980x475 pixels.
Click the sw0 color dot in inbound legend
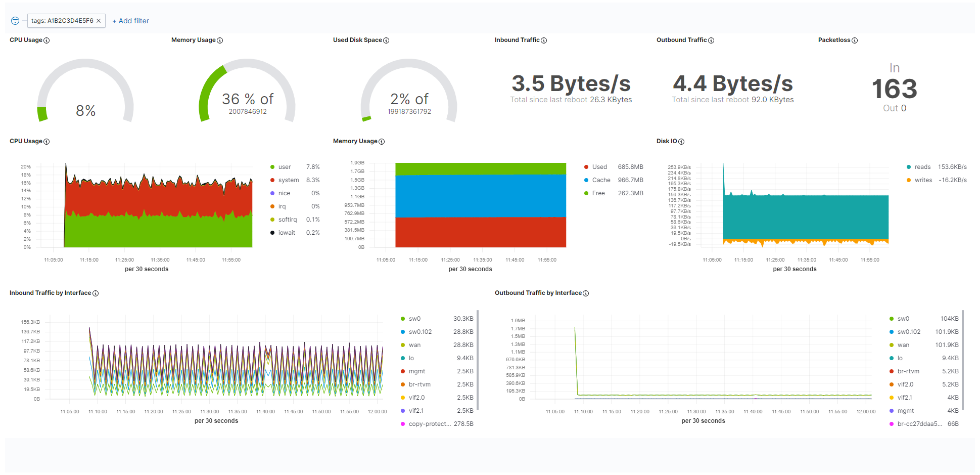pos(403,319)
